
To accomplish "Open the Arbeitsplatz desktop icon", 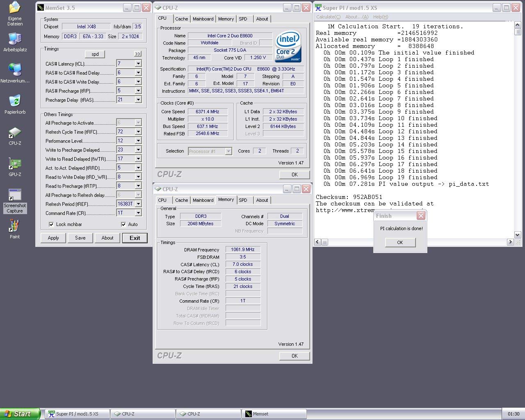I will (x=15, y=43).
